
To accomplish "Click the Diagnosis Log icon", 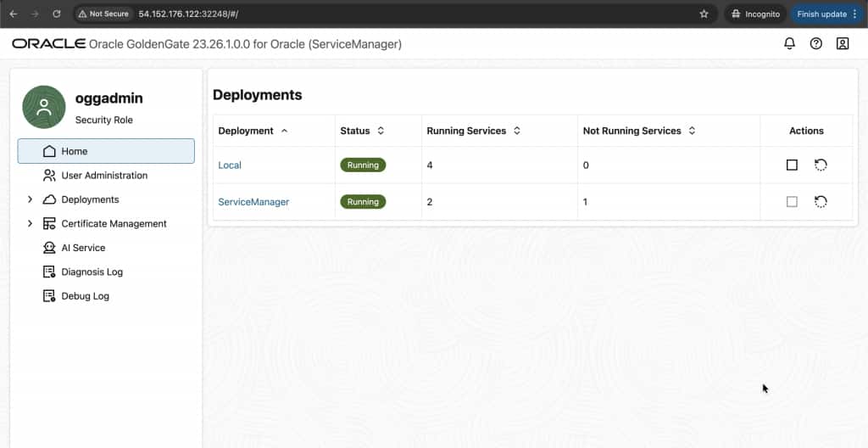I will coord(49,272).
